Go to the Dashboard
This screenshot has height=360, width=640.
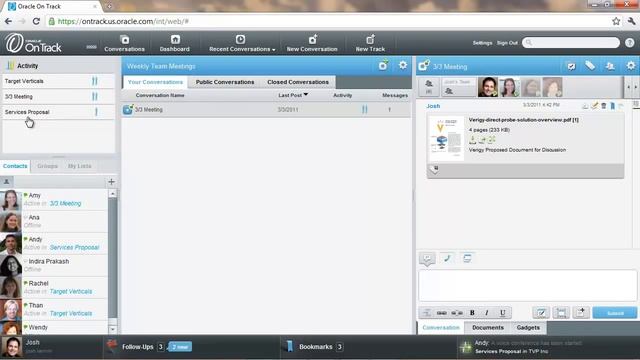click(175, 44)
